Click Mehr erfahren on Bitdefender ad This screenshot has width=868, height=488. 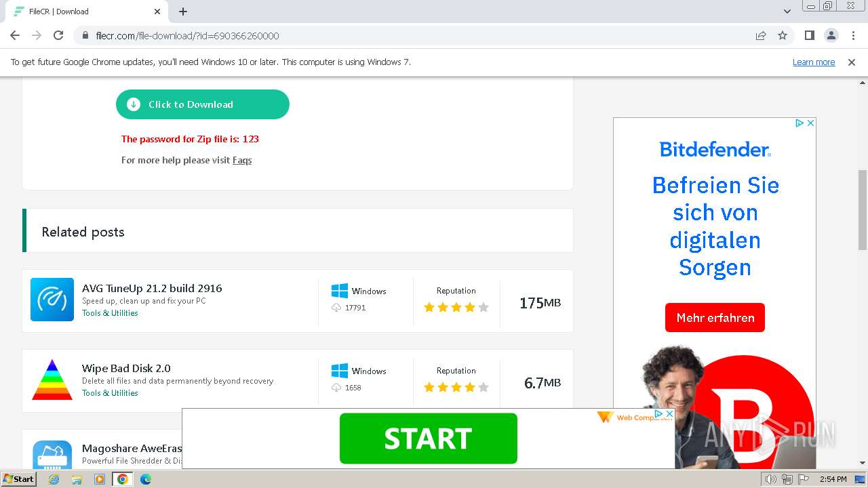tap(715, 317)
